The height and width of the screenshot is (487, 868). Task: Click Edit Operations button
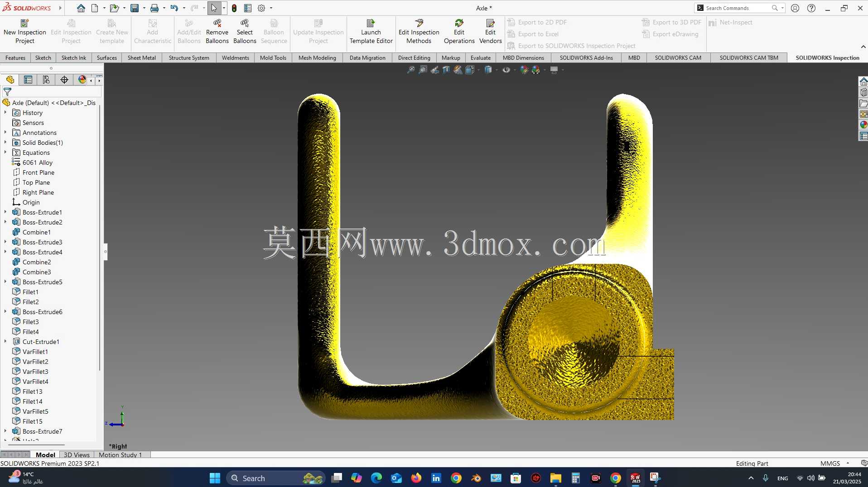tap(459, 32)
